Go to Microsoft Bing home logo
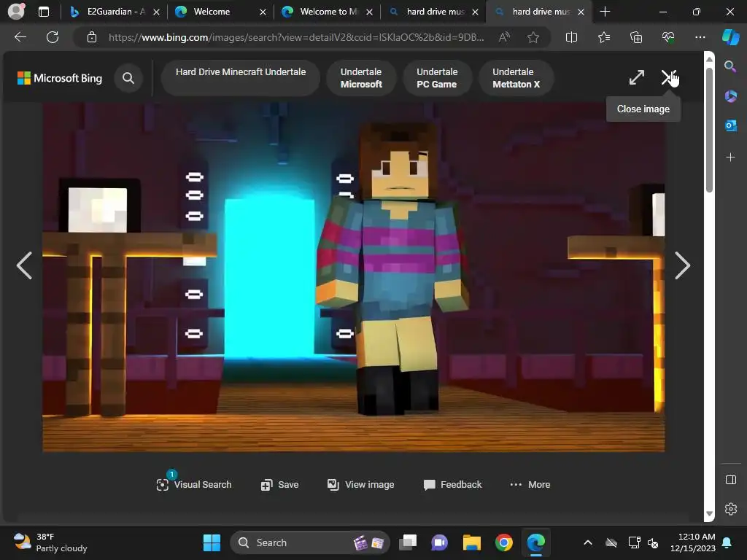The width and height of the screenshot is (747, 560). tap(60, 78)
